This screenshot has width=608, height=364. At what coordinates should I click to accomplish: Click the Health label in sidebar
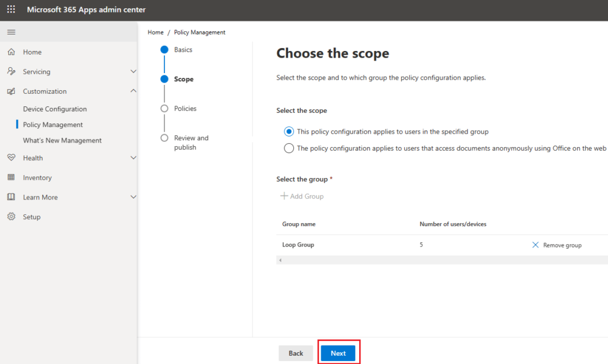[33, 158]
